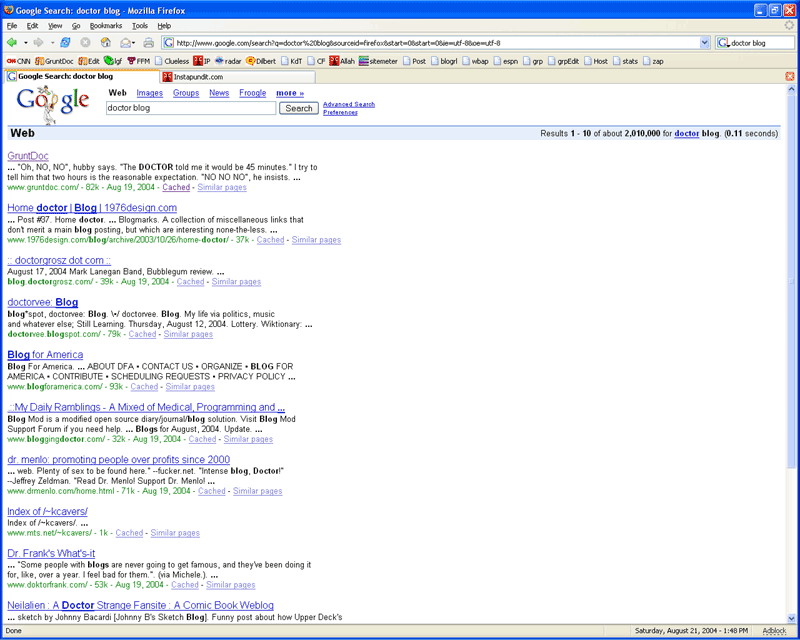Open the Go menu
The height and width of the screenshot is (640, 800).
click(76, 26)
